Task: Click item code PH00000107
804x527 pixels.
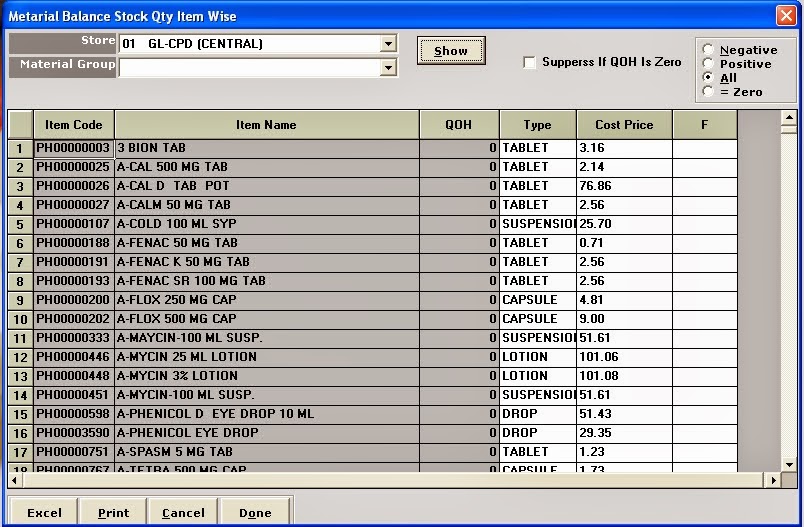Action: (x=73, y=224)
